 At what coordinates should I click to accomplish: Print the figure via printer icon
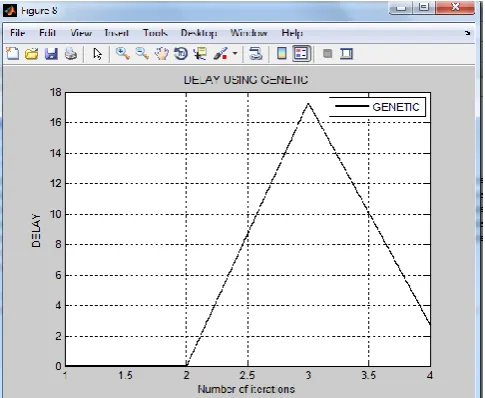pyautogui.click(x=71, y=54)
